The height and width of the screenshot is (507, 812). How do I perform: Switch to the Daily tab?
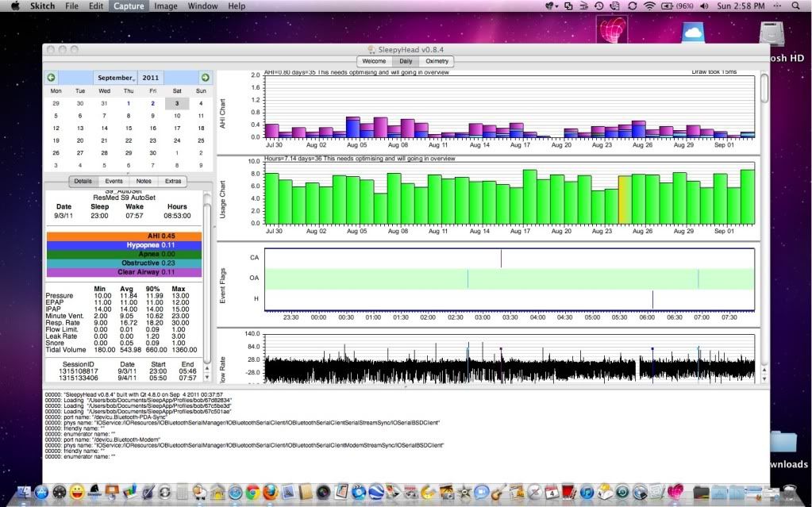coord(406,61)
